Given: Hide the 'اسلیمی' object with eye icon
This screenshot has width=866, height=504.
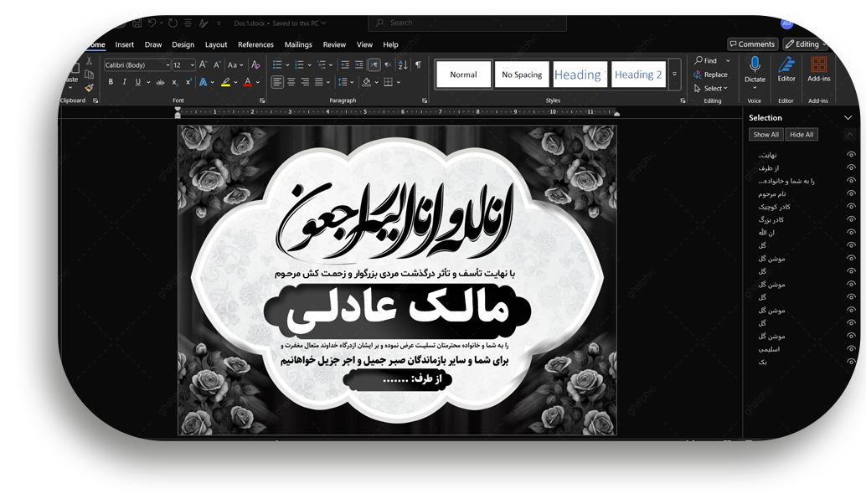Looking at the screenshot, I should 851,349.
